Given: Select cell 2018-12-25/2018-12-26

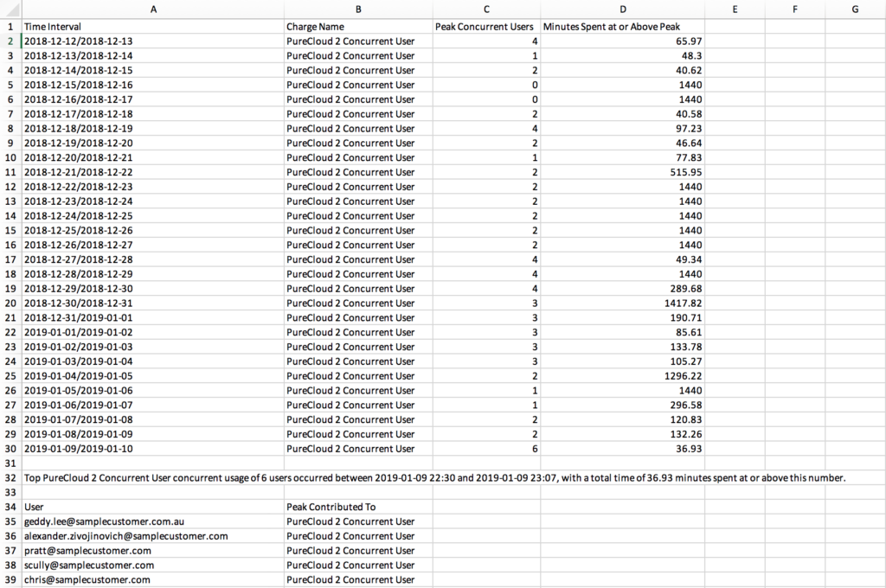Looking at the screenshot, I should [x=153, y=231].
